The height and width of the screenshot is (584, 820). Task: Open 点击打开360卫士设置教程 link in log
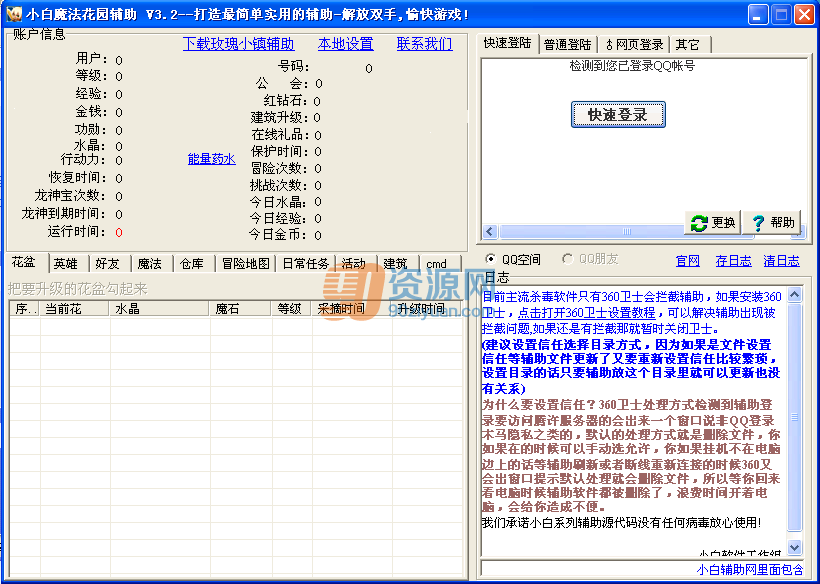click(x=586, y=313)
